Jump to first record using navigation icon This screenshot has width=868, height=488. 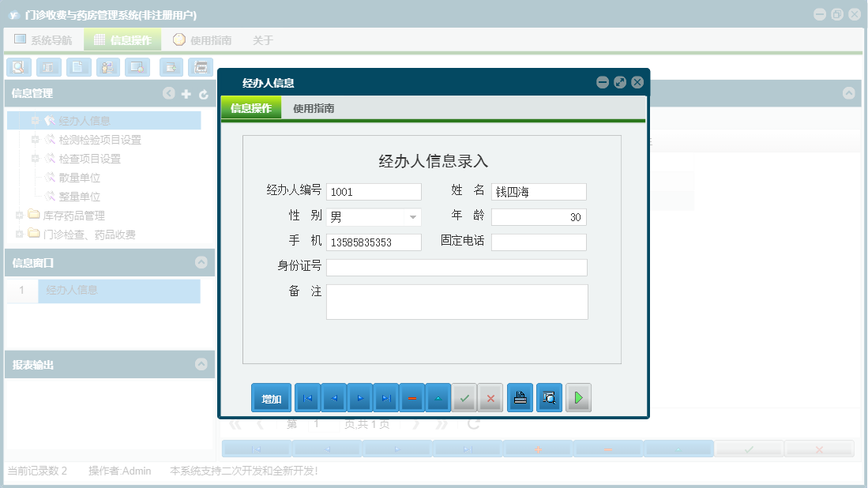(x=306, y=398)
